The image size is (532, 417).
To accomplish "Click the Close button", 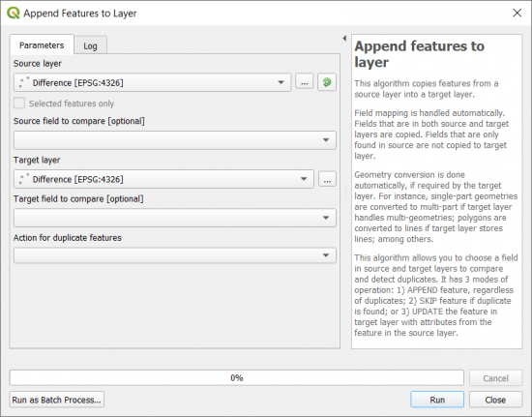I will click(x=495, y=400).
